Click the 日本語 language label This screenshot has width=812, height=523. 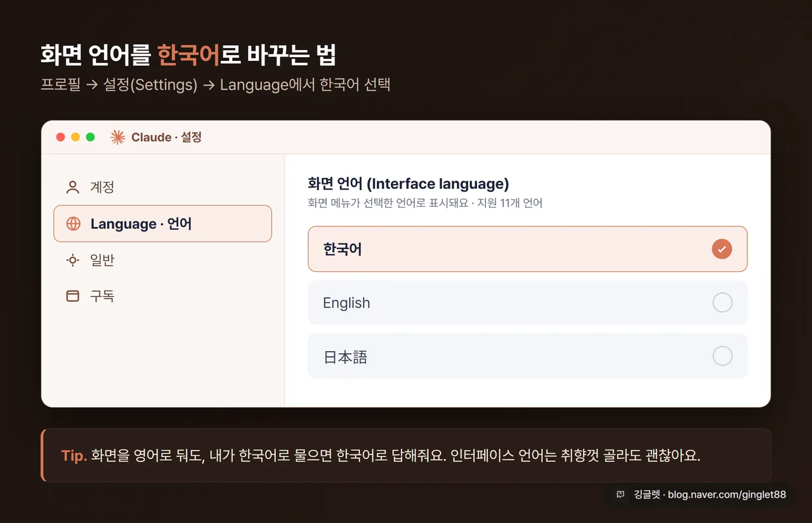[346, 357]
